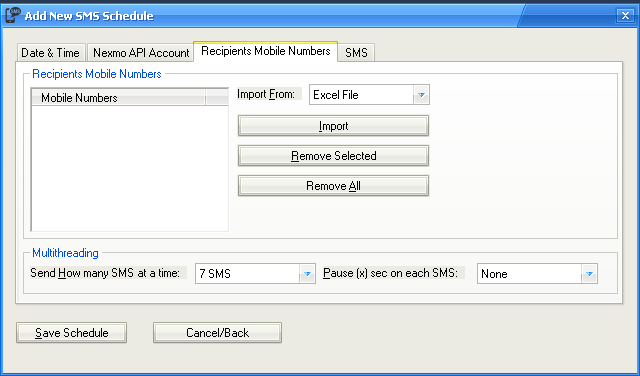
Task: Click the None value field
Action: click(529, 274)
